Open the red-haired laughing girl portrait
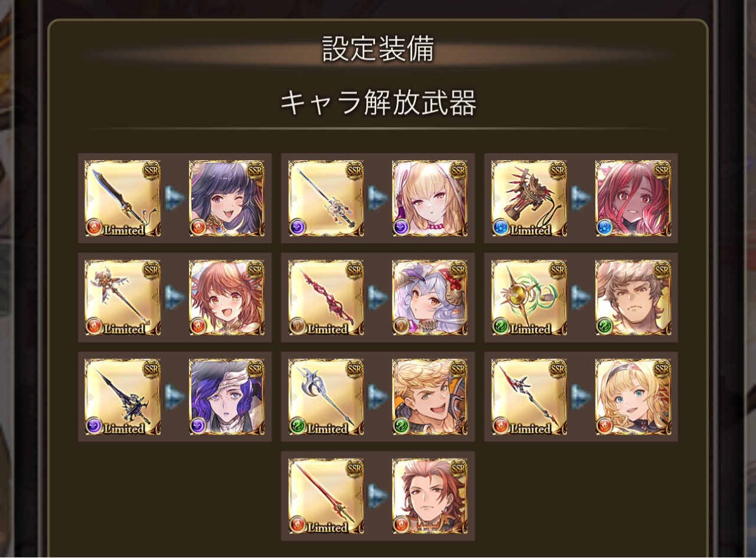 (x=227, y=298)
